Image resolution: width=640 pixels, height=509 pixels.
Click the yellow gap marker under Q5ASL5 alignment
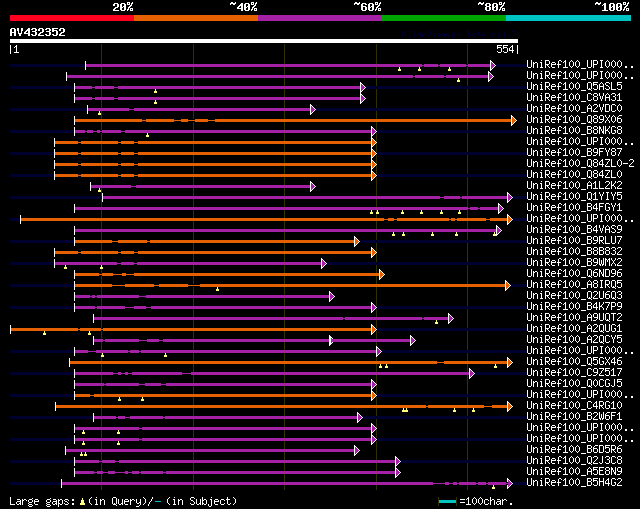pyautogui.click(x=156, y=91)
